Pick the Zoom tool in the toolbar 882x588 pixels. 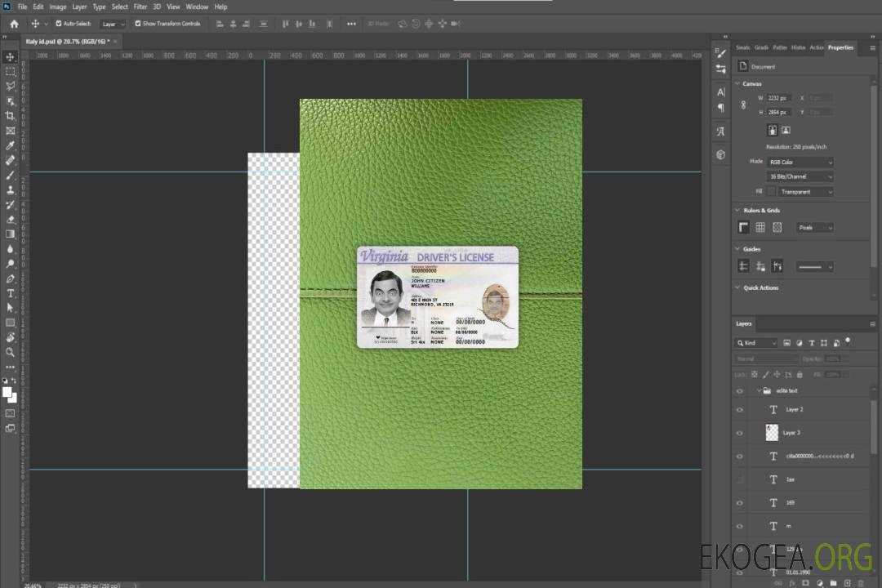[x=11, y=352]
